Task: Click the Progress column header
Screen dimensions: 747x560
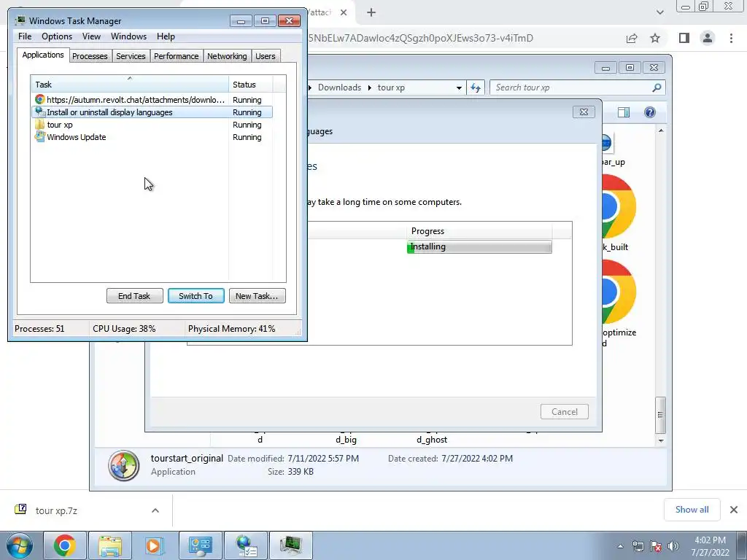Action: tap(479, 231)
